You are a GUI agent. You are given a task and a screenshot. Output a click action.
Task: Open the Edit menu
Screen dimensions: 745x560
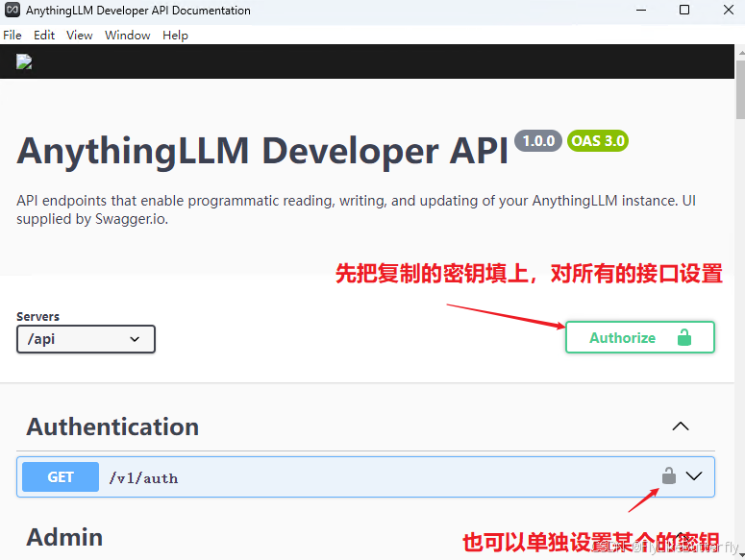tap(44, 36)
